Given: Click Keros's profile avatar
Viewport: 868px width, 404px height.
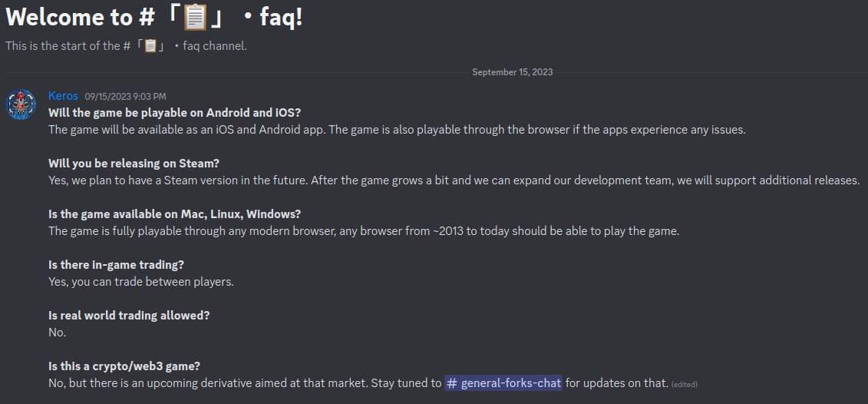Looking at the screenshot, I should [x=21, y=104].
